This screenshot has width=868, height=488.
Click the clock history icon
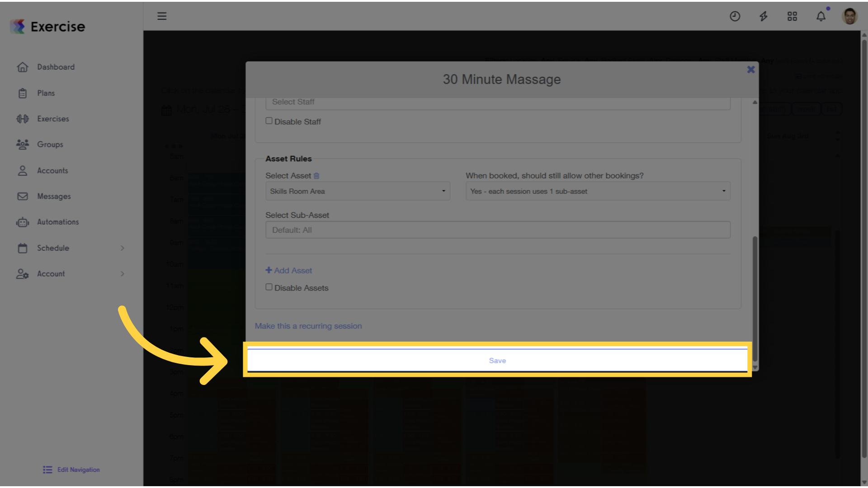tap(735, 16)
